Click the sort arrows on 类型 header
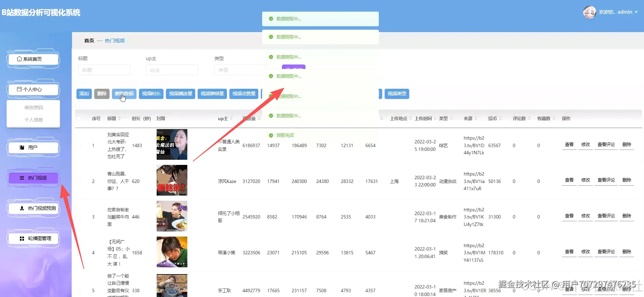The height and width of the screenshot is (297, 644). (x=451, y=118)
